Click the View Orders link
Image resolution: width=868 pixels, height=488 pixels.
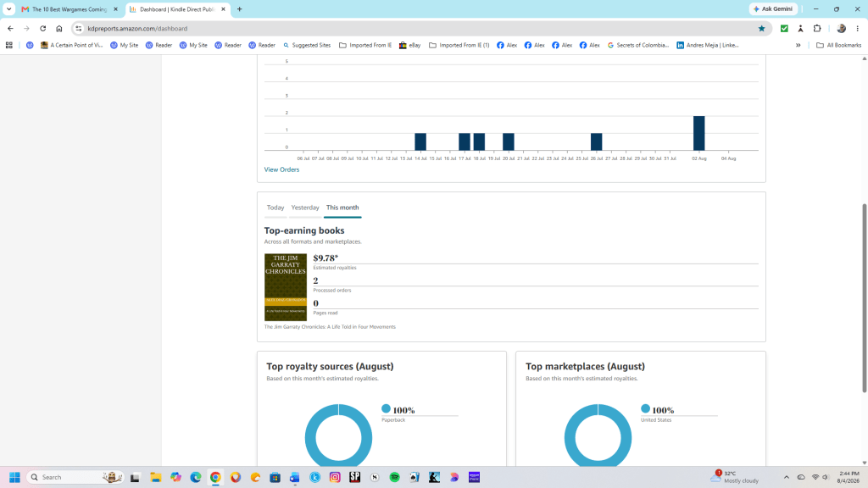pos(281,169)
